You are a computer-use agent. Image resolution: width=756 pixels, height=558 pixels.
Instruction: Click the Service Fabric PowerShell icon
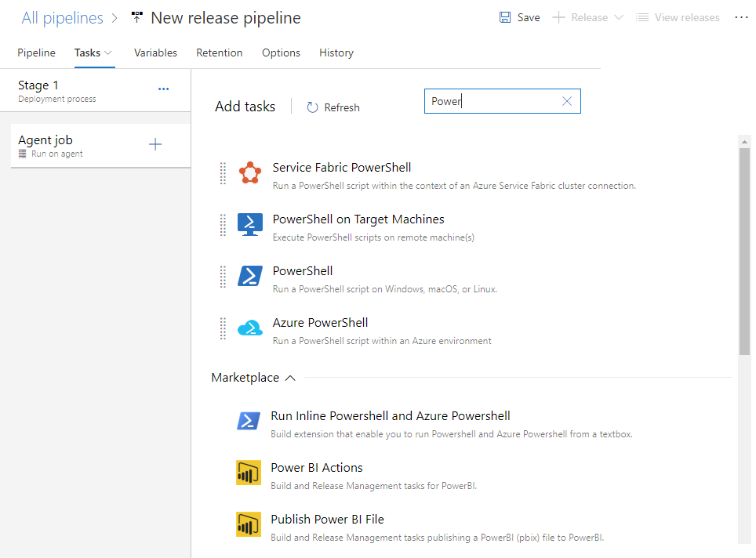249,173
